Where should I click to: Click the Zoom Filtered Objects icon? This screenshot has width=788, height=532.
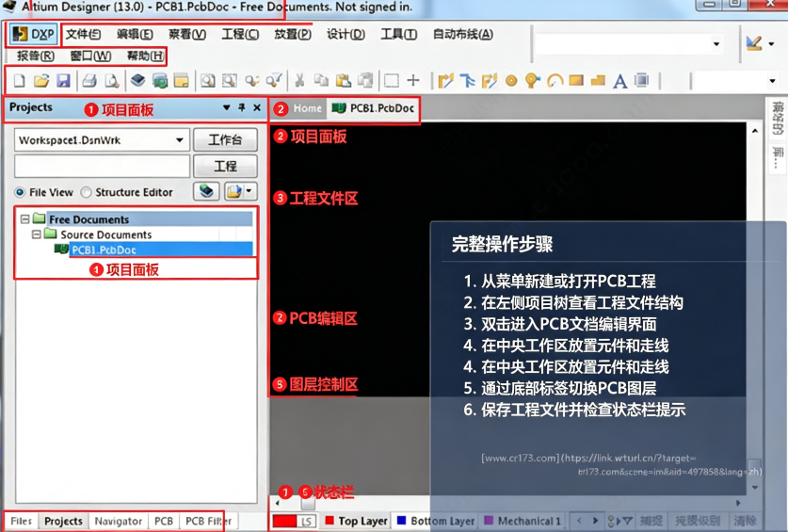274,80
